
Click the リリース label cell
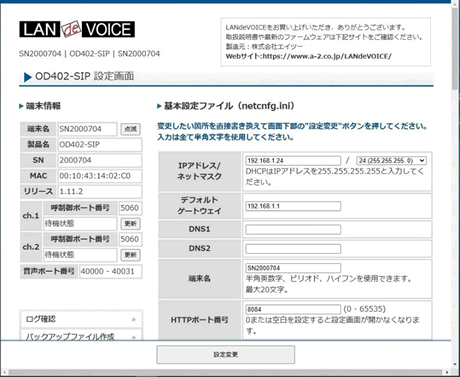pyautogui.click(x=38, y=192)
